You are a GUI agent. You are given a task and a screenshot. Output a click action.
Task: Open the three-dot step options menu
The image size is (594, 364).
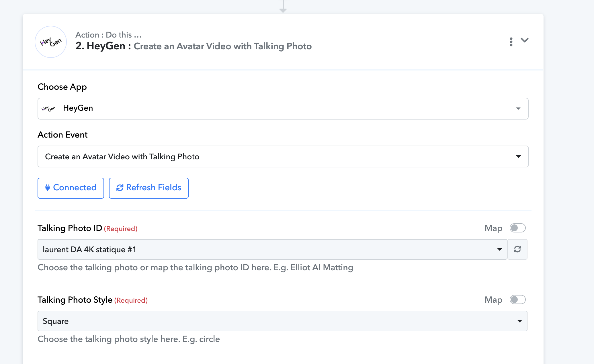[511, 42]
